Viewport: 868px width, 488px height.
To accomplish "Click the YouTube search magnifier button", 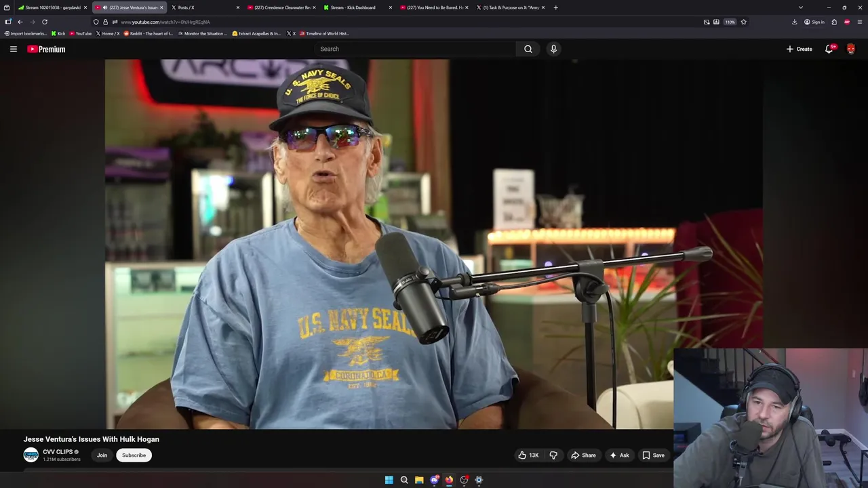I will click(528, 49).
